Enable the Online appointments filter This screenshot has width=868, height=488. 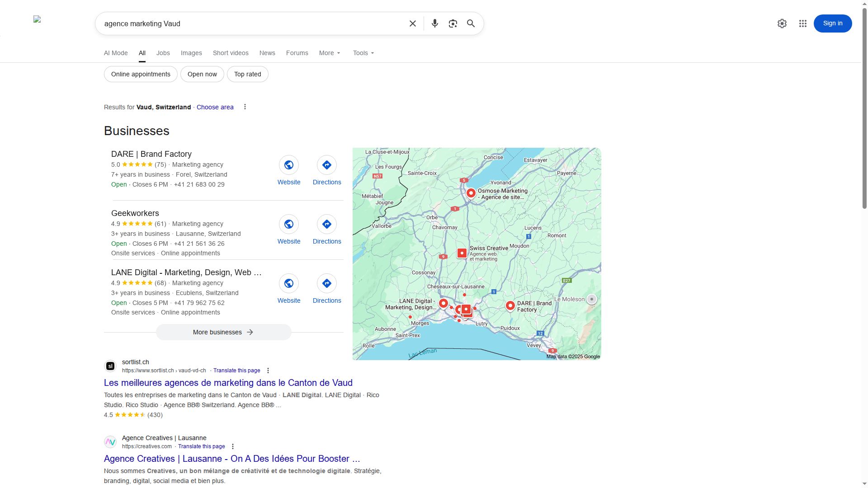141,74
